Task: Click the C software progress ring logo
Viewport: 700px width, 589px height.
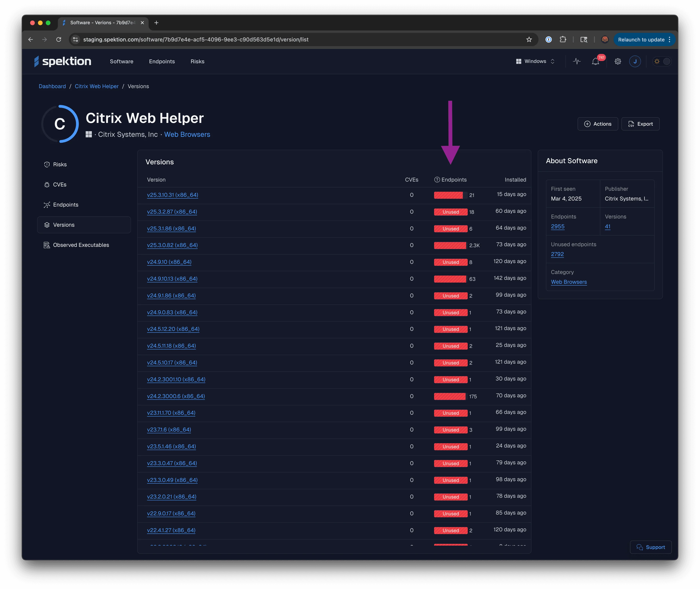Action: click(60, 124)
